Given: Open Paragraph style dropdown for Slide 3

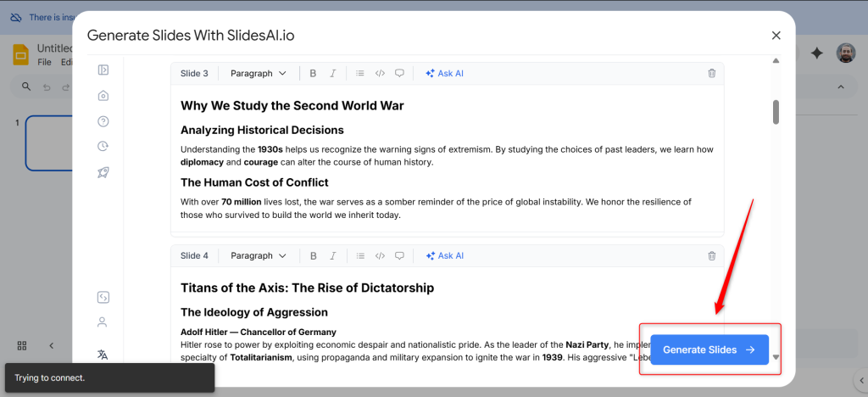Looking at the screenshot, I should (259, 73).
